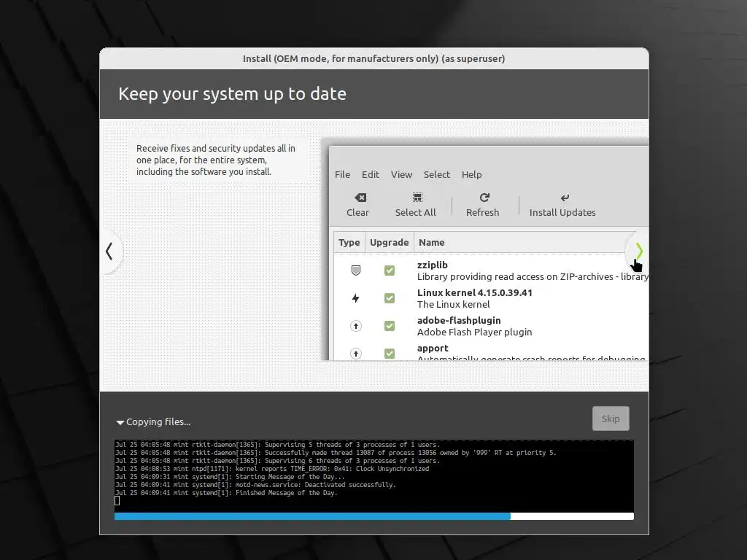Screen dimensions: 747x560
Task: Click inside the terminal log output area
Action: pos(374,475)
